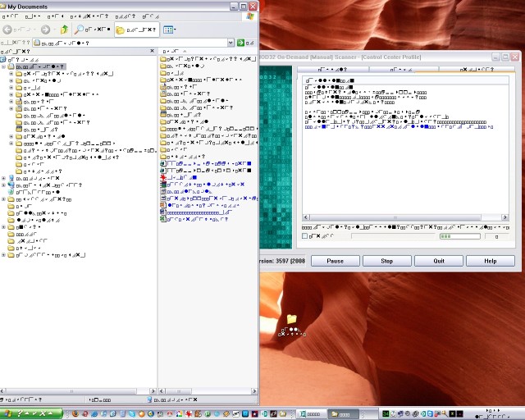
Task: Open the Views dropdown in Explorer toolbar
Action: (x=169, y=30)
